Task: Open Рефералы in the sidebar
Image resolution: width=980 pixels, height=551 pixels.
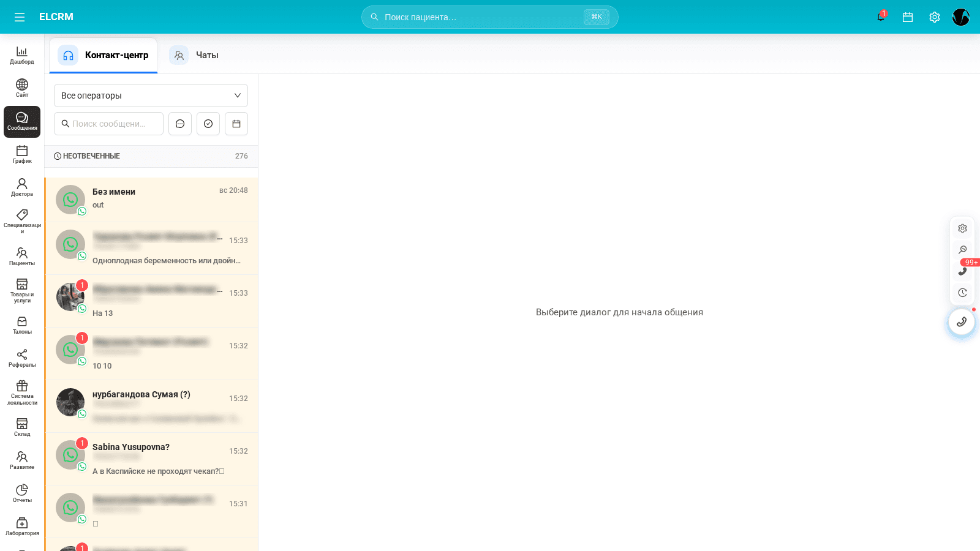Action: click(x=22, y=358)
